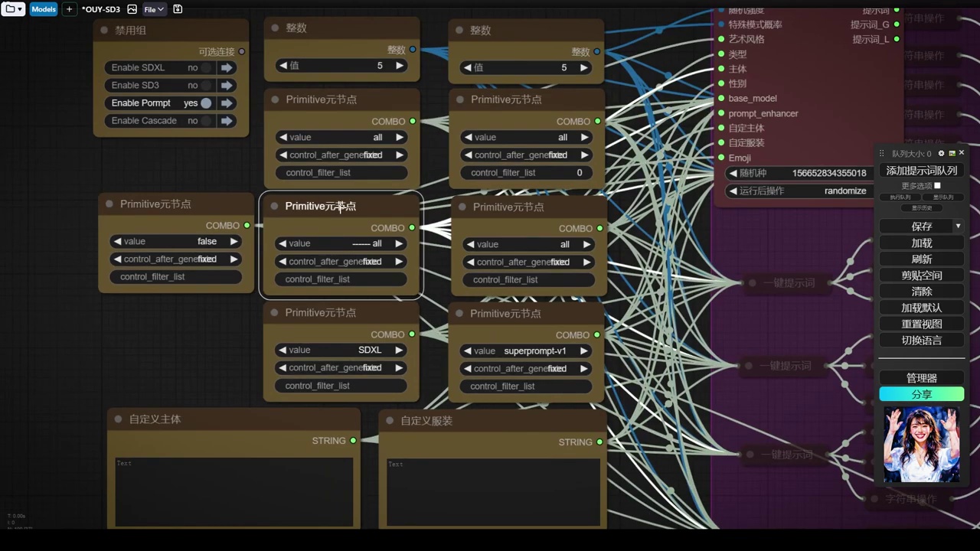Click the 艺术风格 input port
This screenshot has height=551, width=980.
click(721, 39)
